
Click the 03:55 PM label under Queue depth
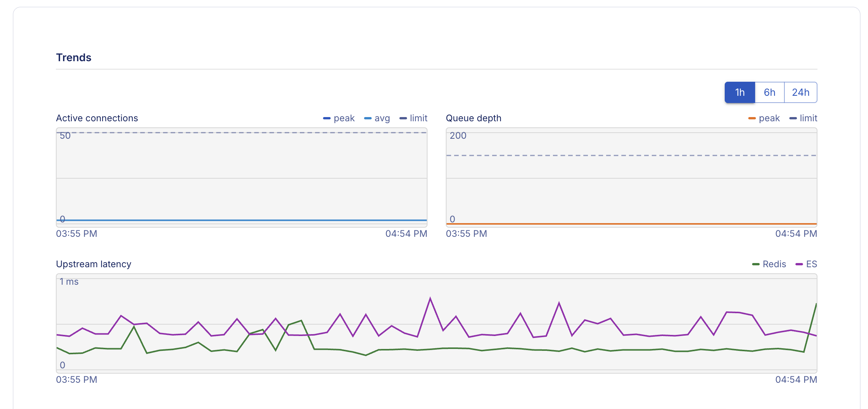[x=467, y=234]
